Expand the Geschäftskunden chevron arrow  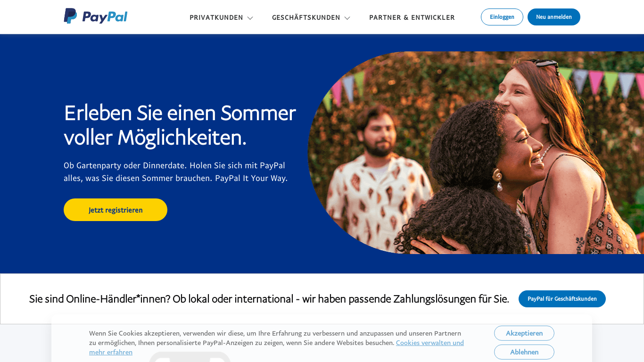pyautogui.click(x=347, y=18)
